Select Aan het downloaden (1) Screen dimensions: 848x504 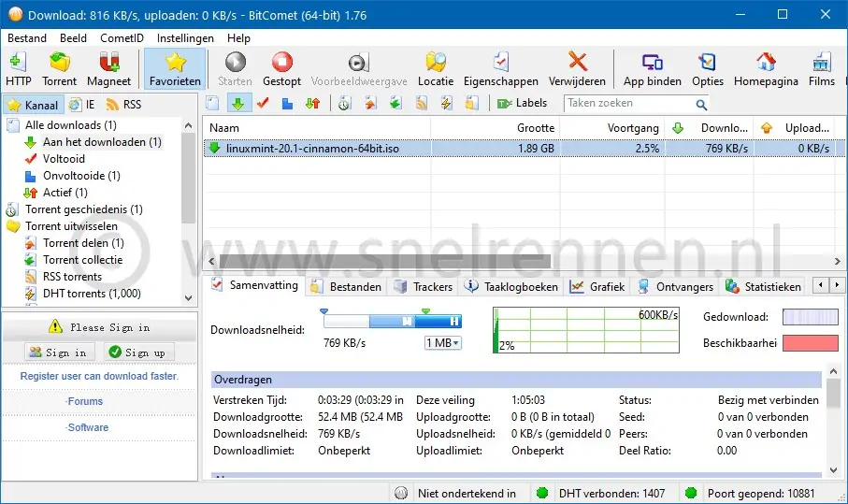pos(102,142)
